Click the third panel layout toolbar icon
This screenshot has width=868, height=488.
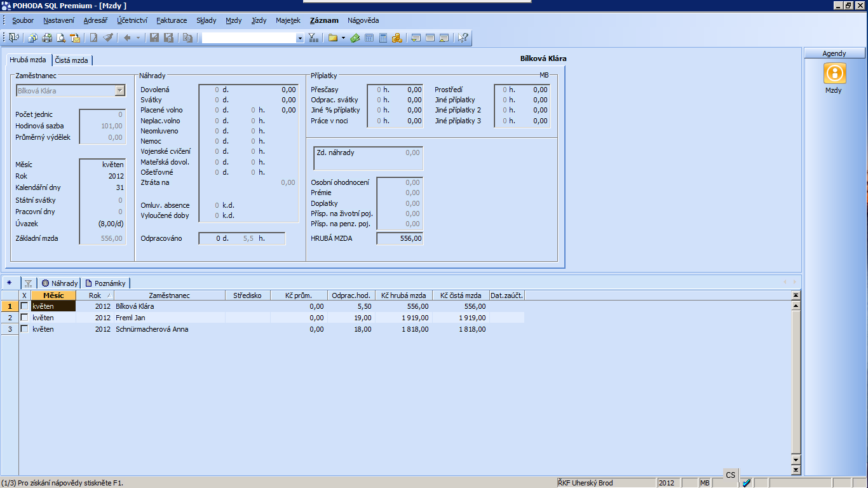coord(444,38)
